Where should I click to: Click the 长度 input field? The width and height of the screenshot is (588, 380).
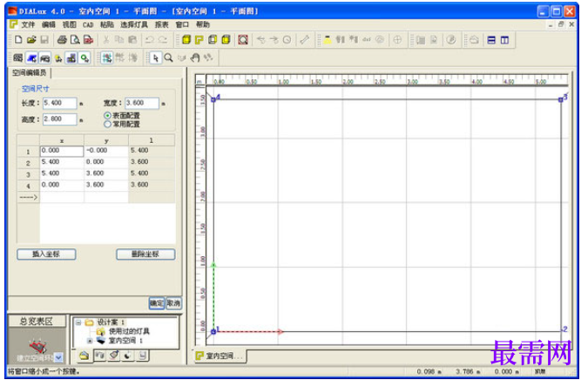(x=59, y=103)
